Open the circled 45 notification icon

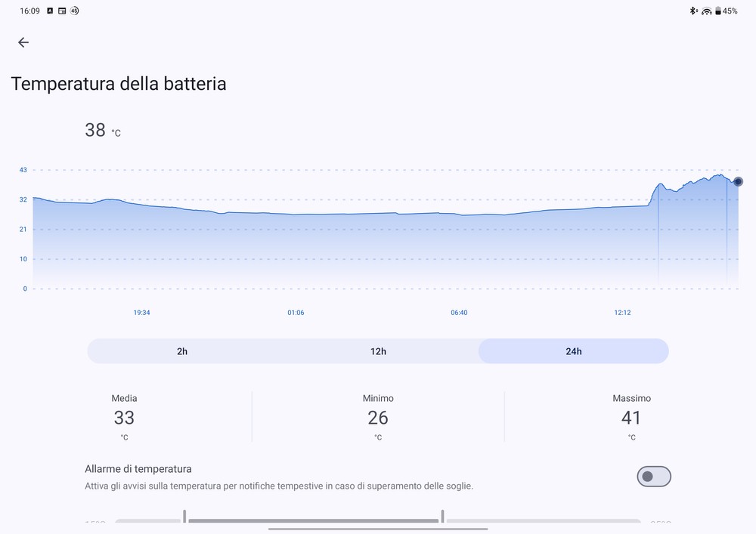click(x=74, y=11)
